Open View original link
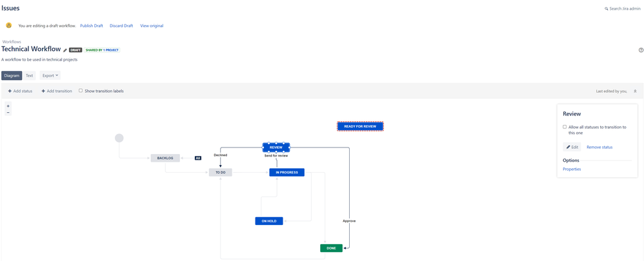The height and width of the screenshot is (261, 644). click(x=152, y=26)
